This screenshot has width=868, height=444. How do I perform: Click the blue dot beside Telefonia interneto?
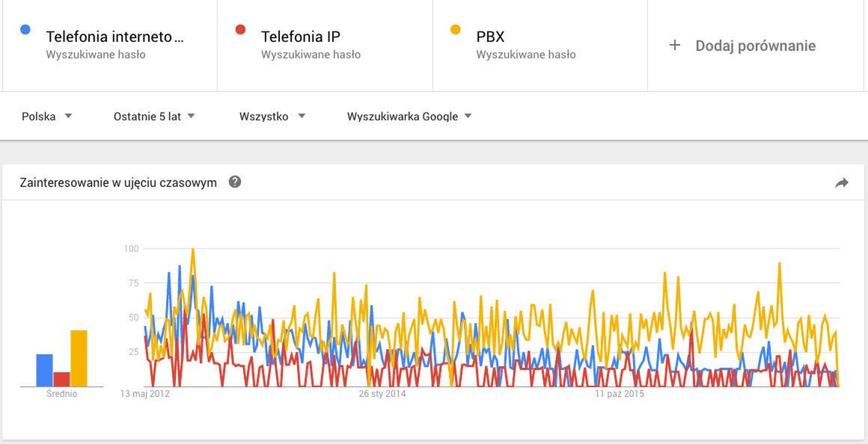pos(25,30)
